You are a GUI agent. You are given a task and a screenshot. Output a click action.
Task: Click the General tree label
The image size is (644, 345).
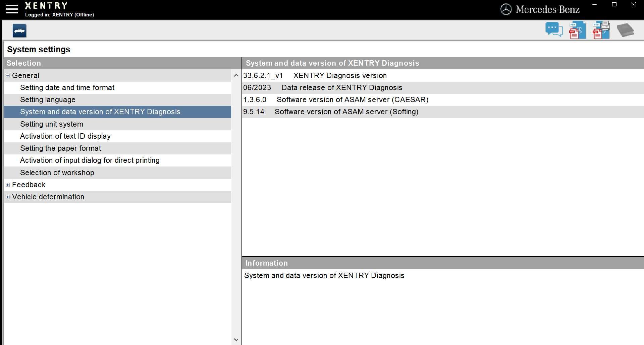25,76
